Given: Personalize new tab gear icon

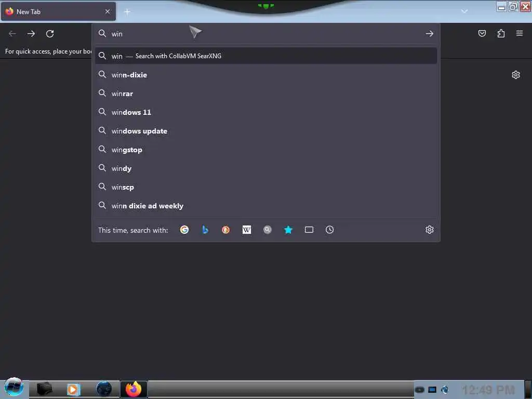Looking at the screenshot, I should click(x=515, y=75).
